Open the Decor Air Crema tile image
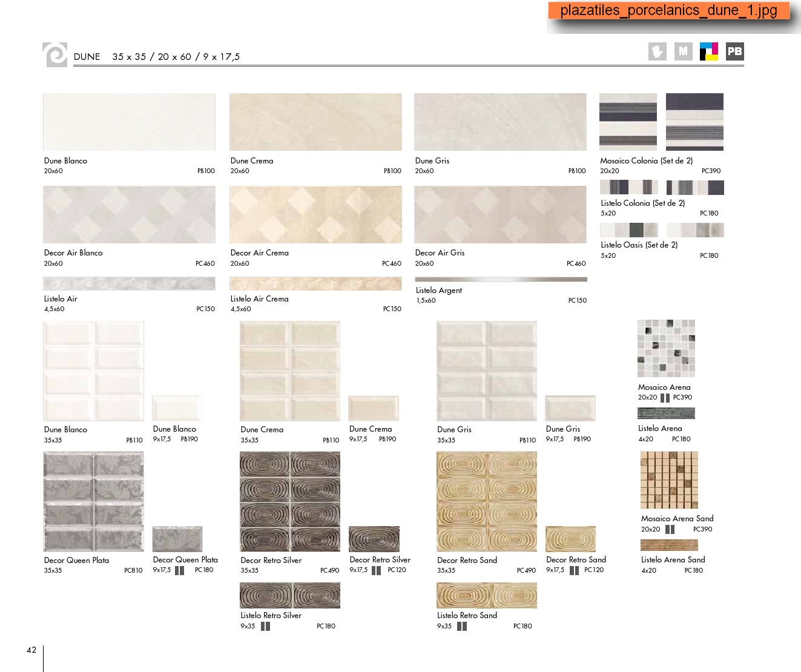801x672 pixels. coord(315,214)
